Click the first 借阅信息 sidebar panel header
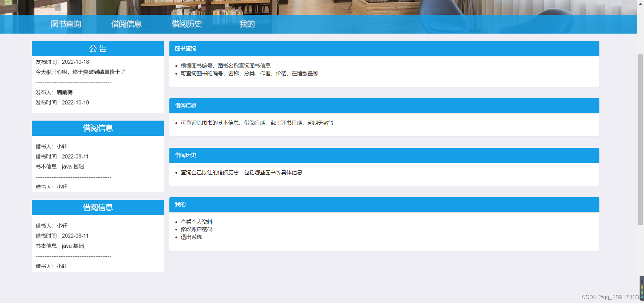This screenshot has width=644, height=303. [x=98, y=128]
